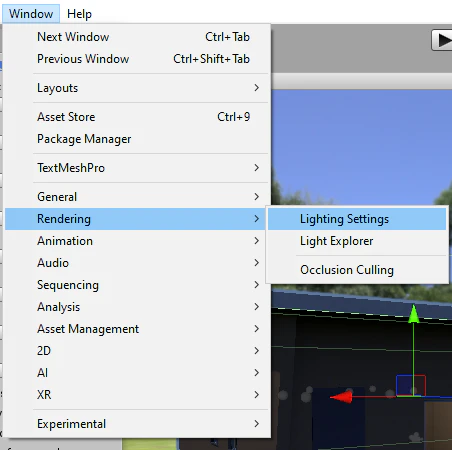Expand the TextMeshPro submenu
The height and width of the screenshot is (450, 452).
137,168
